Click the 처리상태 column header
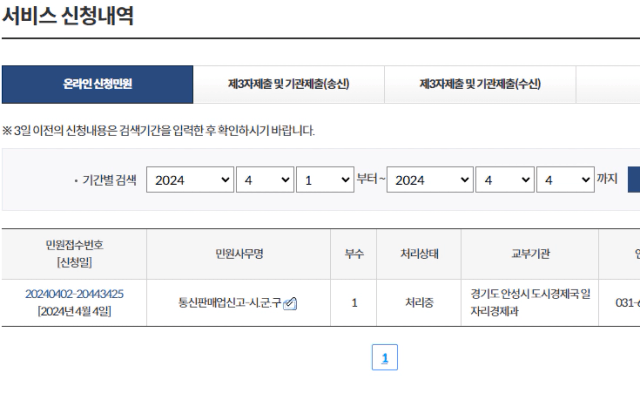 click(x=419, y=254)
